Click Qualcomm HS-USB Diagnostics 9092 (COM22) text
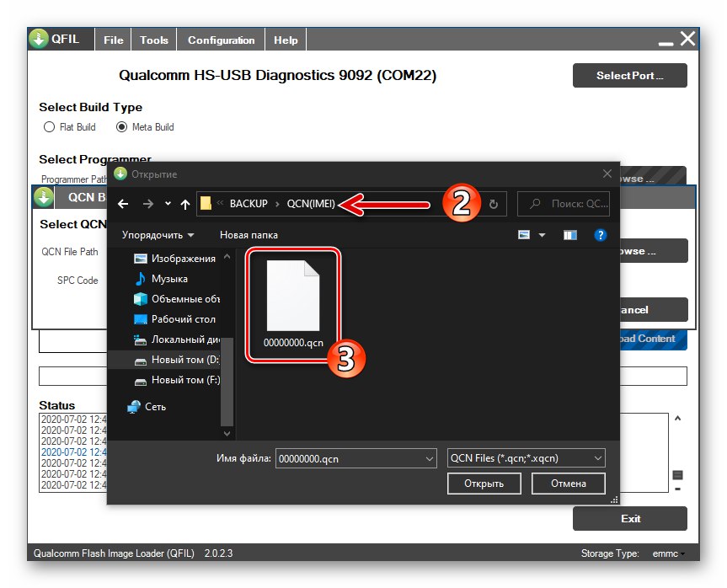Image resolution: width=727 pixels, height=588 pixels. (278, 76)
